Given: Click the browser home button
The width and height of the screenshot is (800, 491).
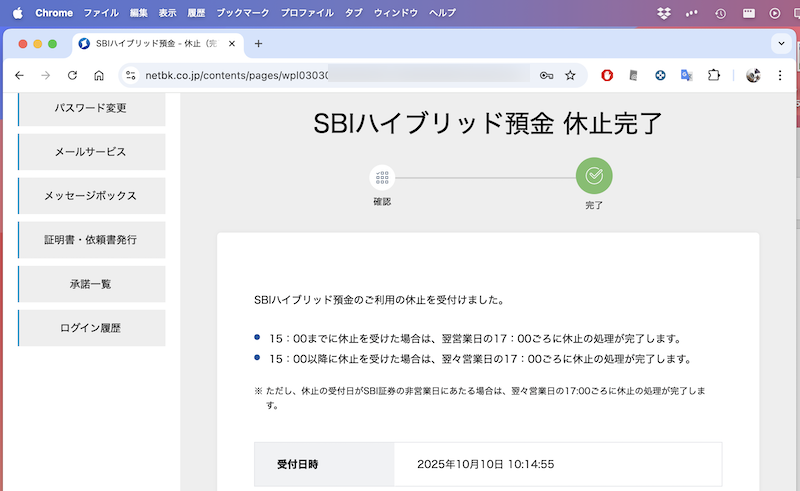Looking at the screenshot, I should [98, 75].
